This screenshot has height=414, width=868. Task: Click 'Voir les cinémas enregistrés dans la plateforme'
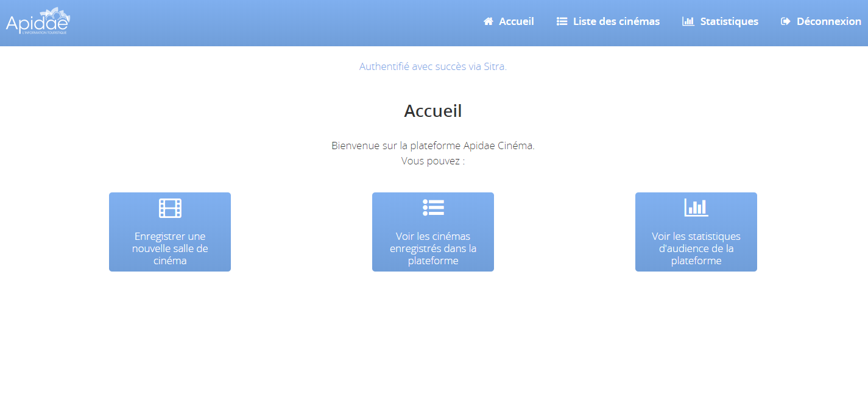(x=433, y=248)
